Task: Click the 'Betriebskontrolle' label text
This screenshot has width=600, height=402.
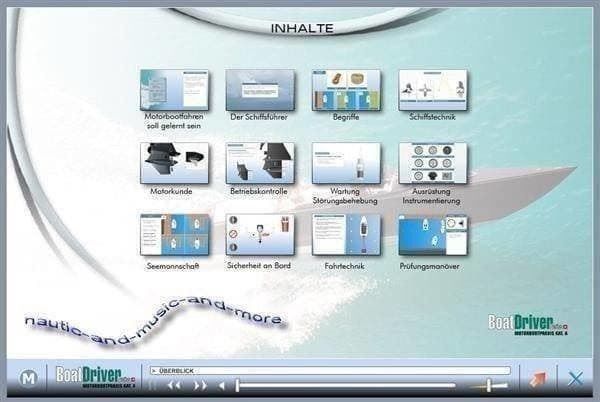Action: [x=259, y=191]
